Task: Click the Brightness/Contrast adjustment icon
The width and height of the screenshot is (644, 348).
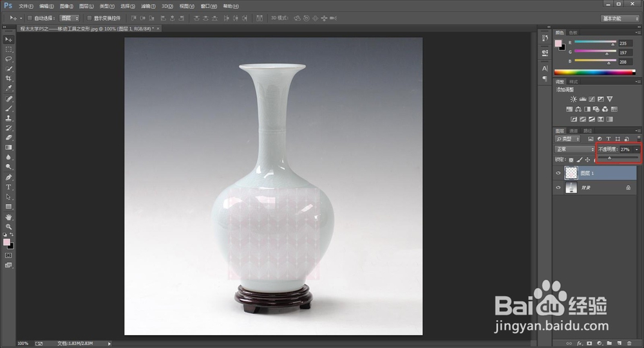Action: click(x=573, y=99)
